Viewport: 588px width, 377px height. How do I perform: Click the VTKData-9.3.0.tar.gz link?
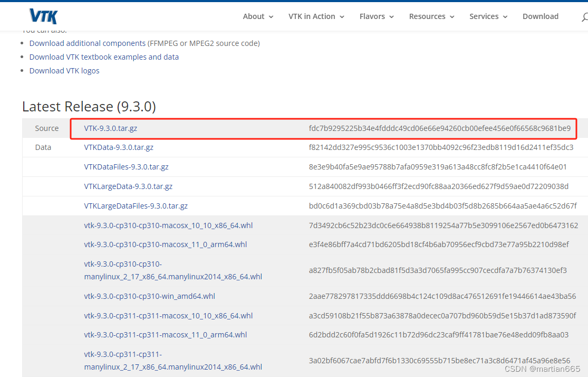point(119,147)
